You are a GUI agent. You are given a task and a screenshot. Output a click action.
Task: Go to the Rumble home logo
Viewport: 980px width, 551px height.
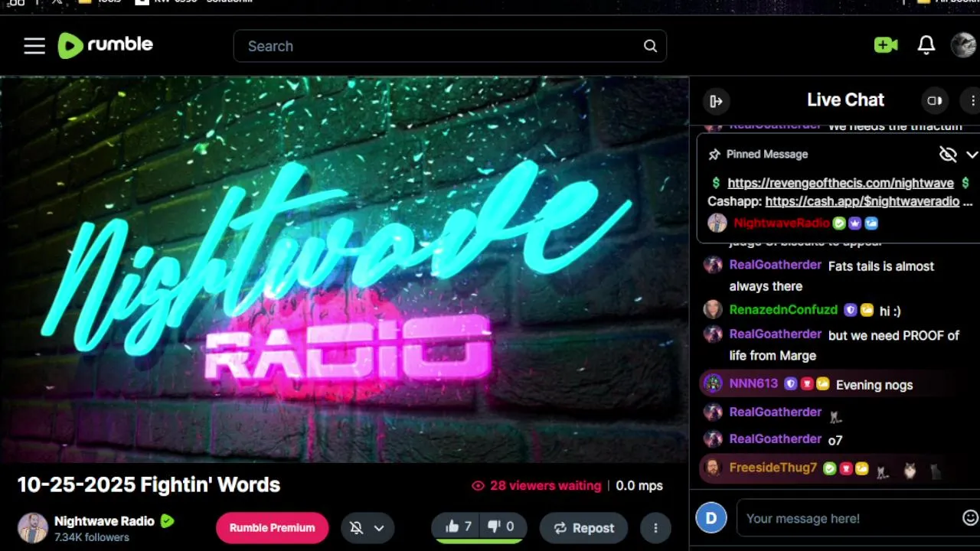coord(106,45)
